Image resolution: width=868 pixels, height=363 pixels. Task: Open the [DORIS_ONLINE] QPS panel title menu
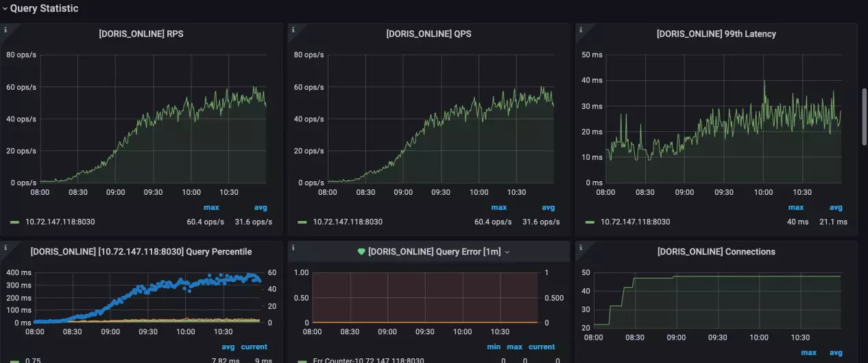click(429, 34)
